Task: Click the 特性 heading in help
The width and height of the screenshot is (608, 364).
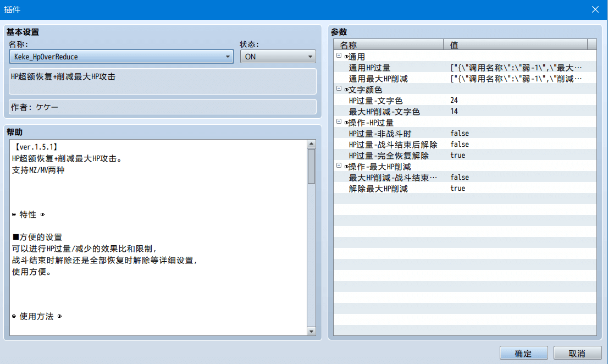Action: pyautogui.click(x=28, y=214)
